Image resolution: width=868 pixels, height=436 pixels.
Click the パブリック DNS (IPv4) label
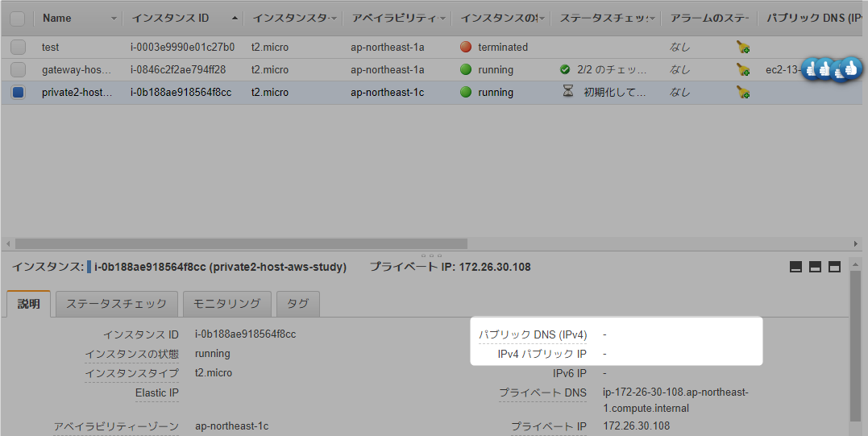click(533, 334)
